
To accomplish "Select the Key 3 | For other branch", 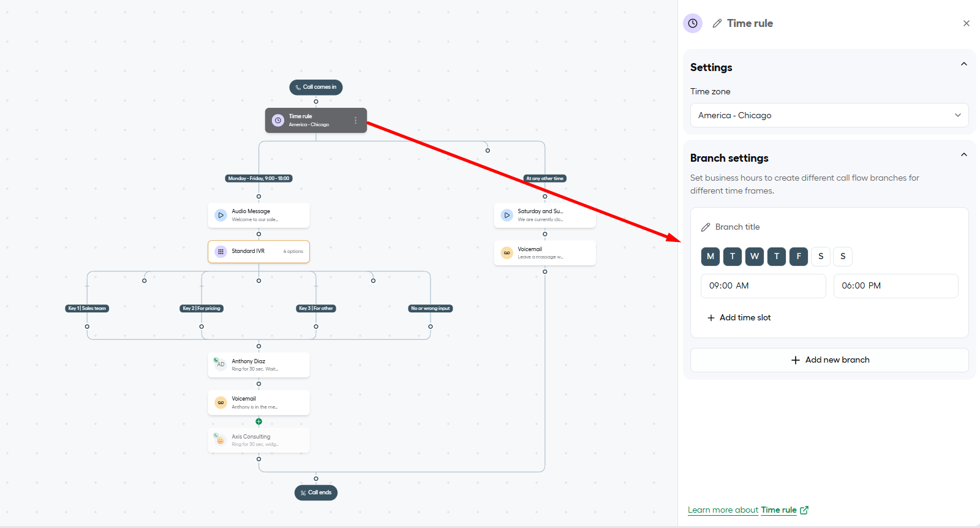I will (316, 309).
